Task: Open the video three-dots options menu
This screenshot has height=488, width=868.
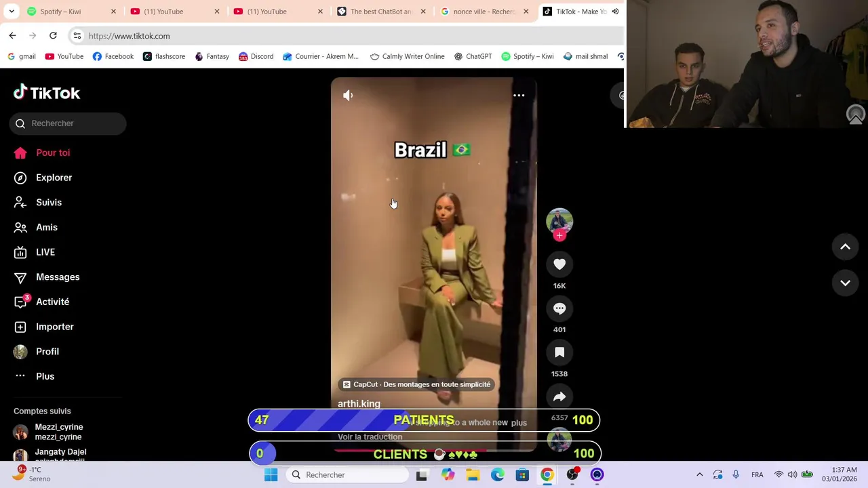Action: click(519, 96)
